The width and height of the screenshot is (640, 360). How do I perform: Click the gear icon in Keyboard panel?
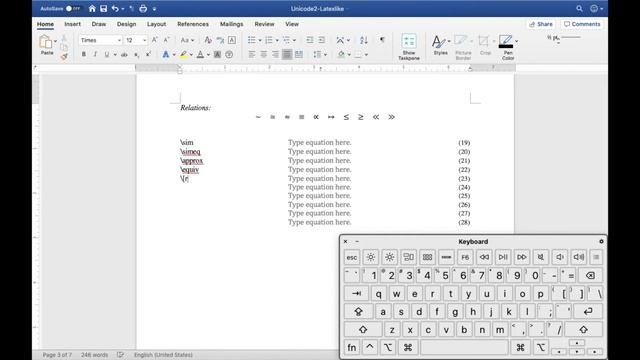click(601, 241)
